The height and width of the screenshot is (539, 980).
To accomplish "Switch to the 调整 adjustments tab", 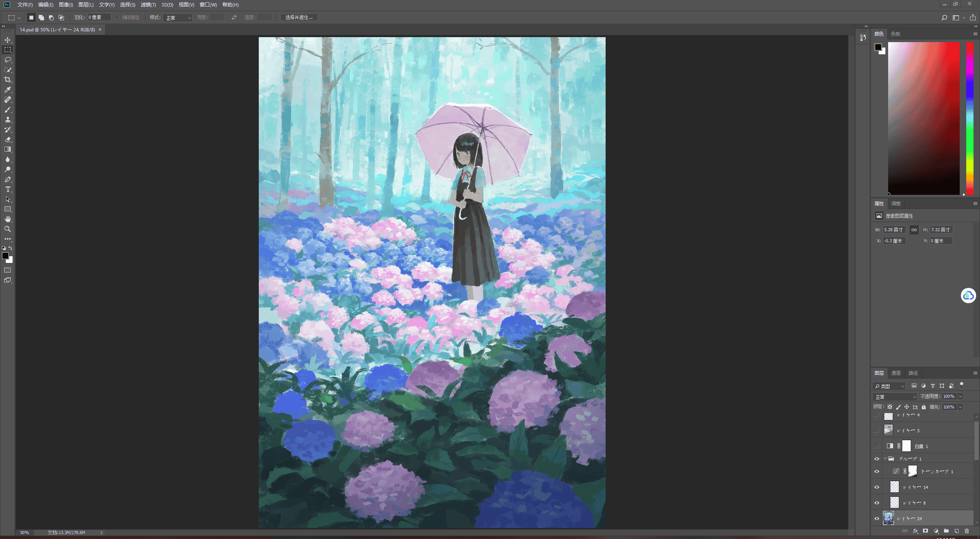I will (x=896, y=203).
